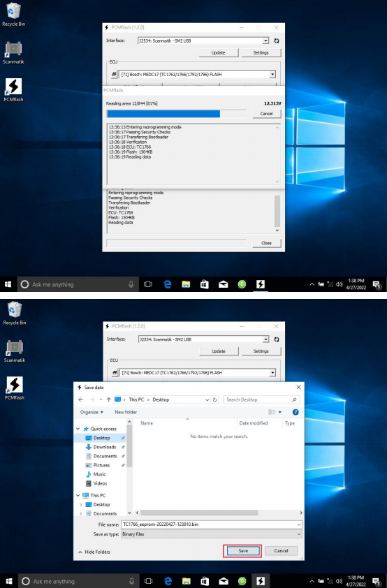Click log line '13:36:19 Flash: 1504KB'

pyautogui.click(x=131, y=152)
